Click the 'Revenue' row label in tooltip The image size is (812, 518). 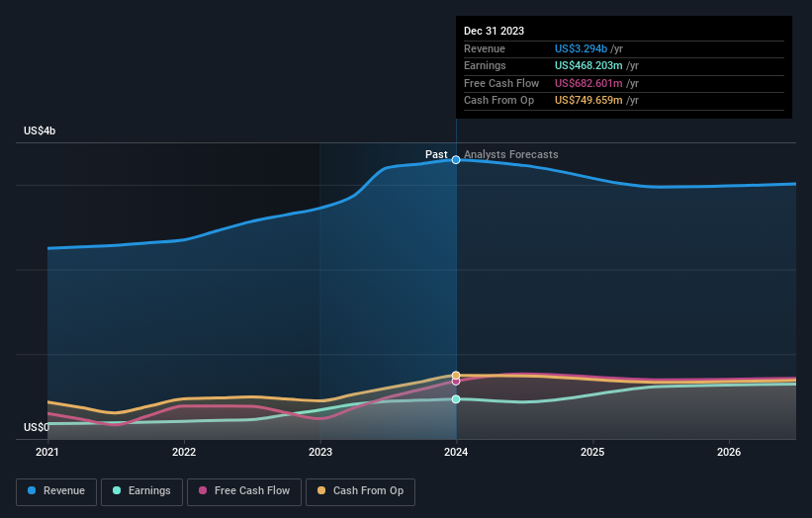pyautogui.click(x=485, y=48)
